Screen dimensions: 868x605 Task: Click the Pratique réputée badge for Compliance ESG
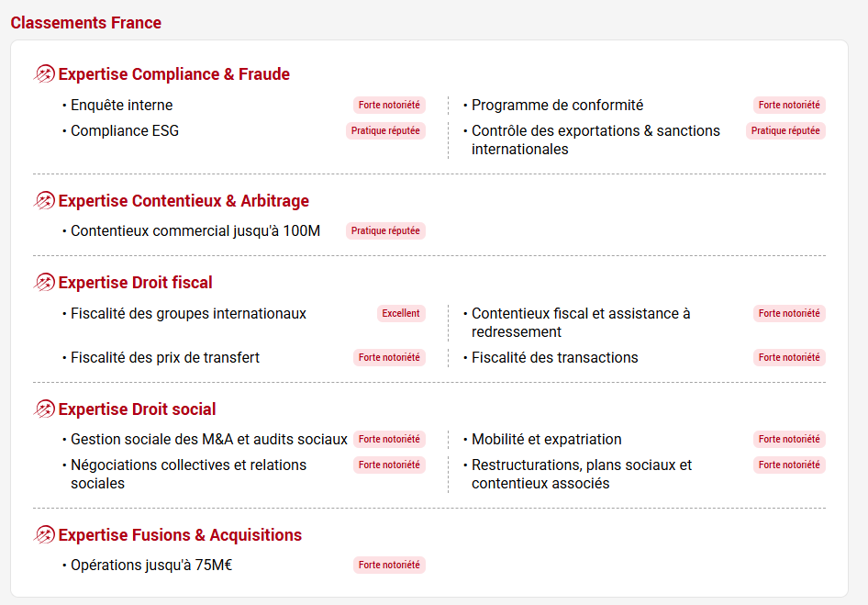click(x=385, y=131)
